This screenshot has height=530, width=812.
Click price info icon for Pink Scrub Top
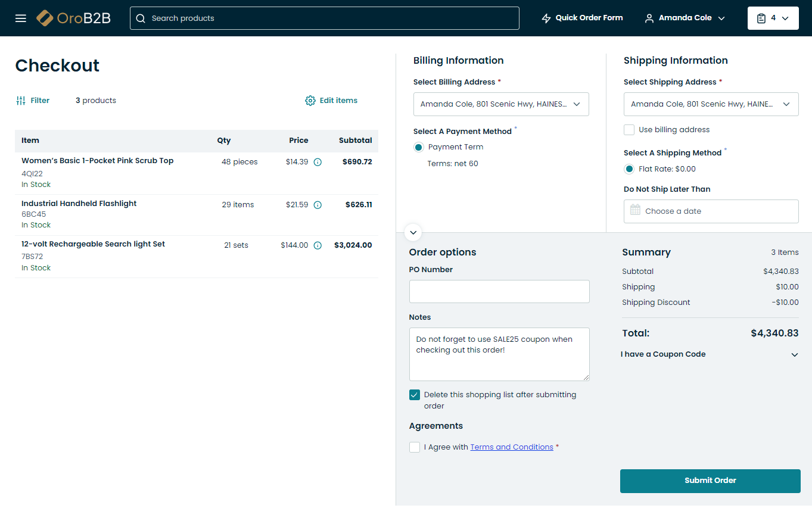pyautogui.click(x=318, y=162)
